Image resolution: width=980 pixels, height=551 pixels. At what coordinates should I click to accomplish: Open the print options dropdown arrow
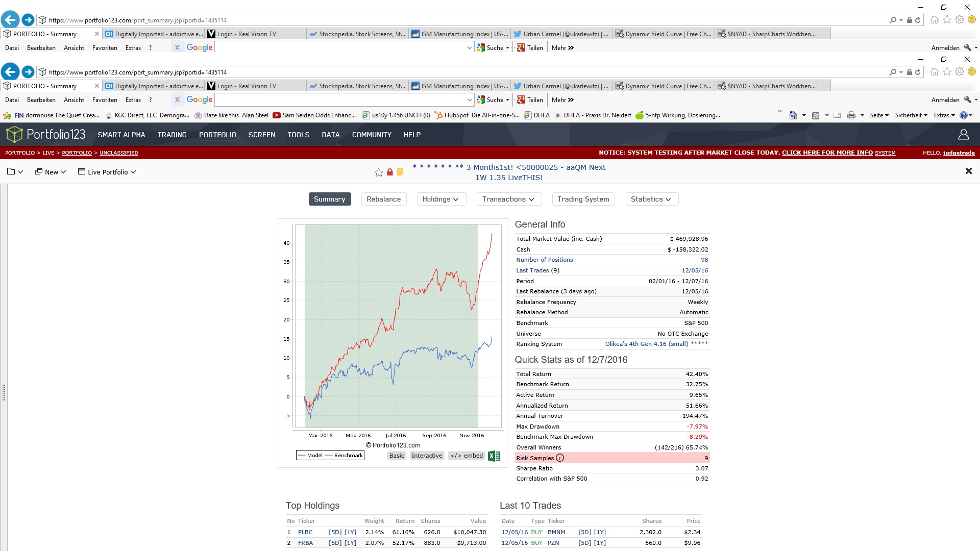pyautogui.click(x=862, y=115)
